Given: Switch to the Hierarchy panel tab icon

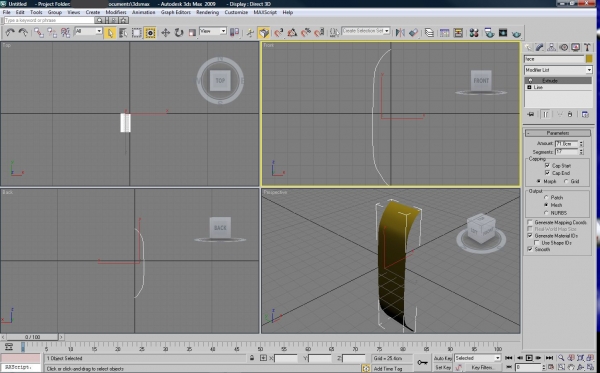Looking at the screenshot, I should click(551, 47).
